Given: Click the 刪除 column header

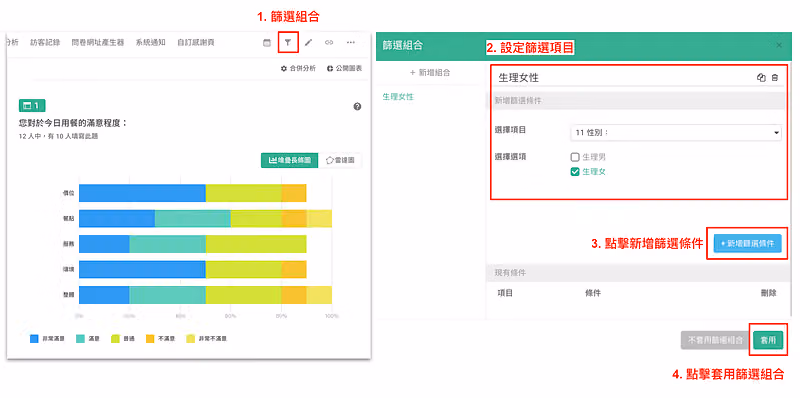Looking at the screenshot, I should tap(768, 293).
